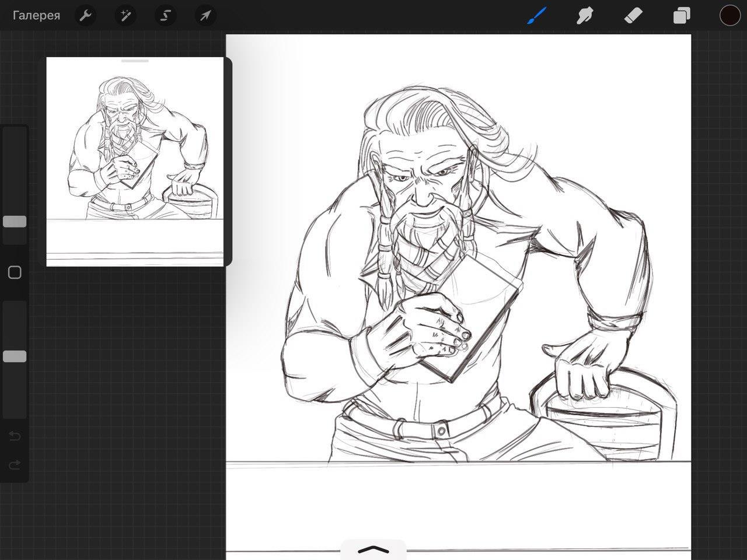Return to Галерея
Screen dimensions: 747x560
click(x=36, y=16)
